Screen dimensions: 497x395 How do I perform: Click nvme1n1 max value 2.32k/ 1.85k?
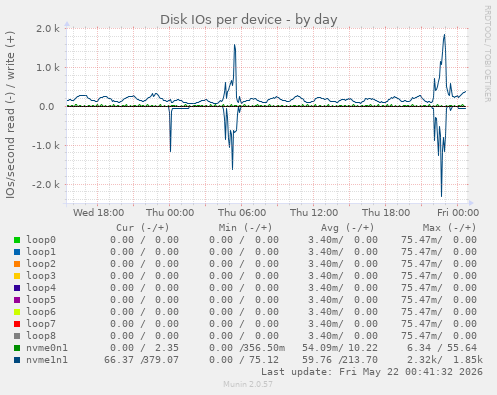coord(445,360)
